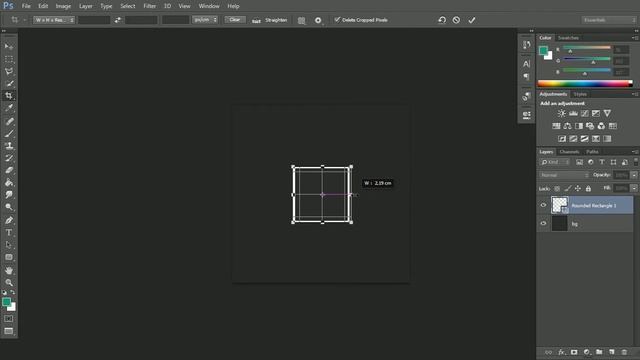Open the Fill slider dropdown arrow
This screenshot has height=360, width=640.
[634, 188]
